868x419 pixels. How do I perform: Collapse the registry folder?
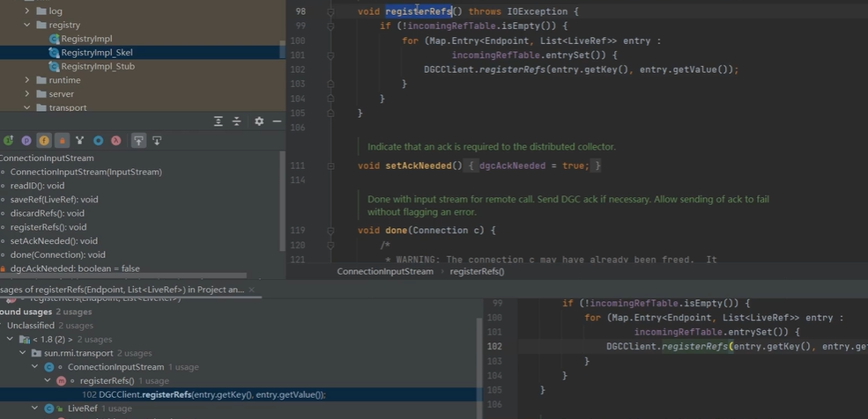[27, 26]
